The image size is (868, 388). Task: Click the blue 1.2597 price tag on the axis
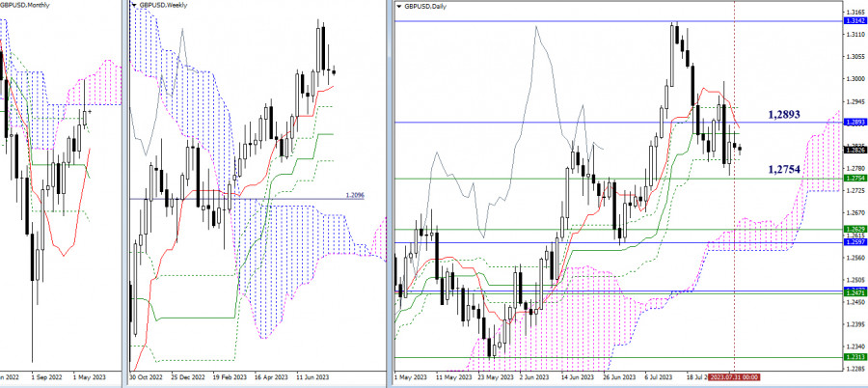tap(854, 242)
